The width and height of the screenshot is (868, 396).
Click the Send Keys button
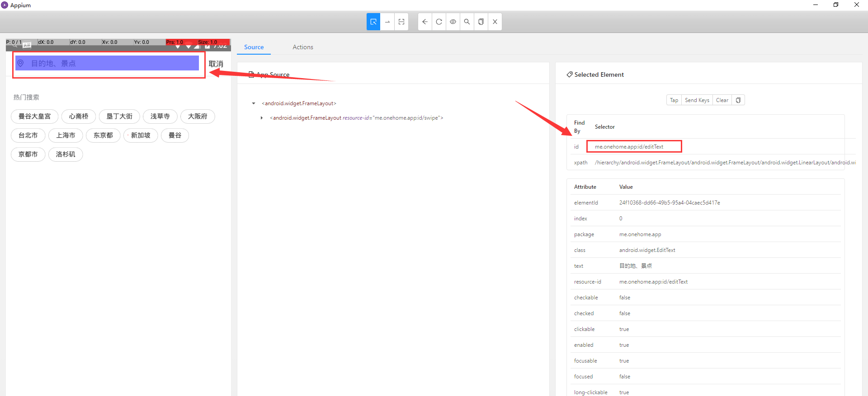(697, 100)
